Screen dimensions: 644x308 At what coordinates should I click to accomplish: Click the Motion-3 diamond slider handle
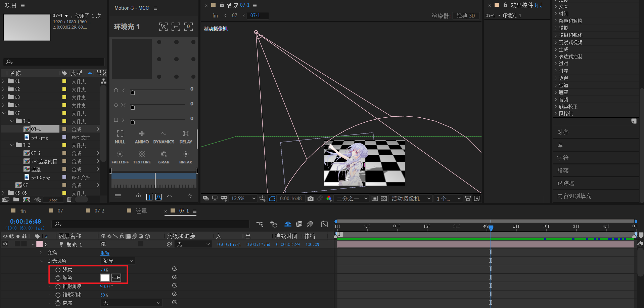click(x=133, y=108)
